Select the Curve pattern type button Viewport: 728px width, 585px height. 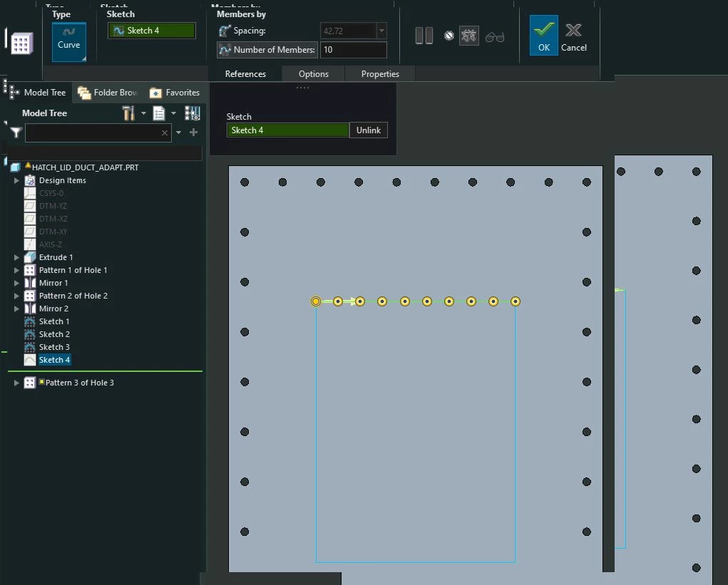coord(68,42)
